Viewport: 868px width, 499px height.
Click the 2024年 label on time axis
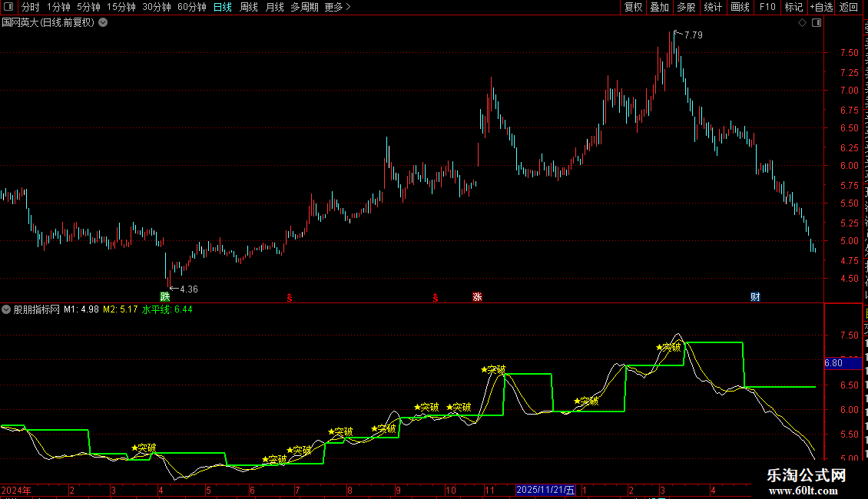tap(16, 490)
